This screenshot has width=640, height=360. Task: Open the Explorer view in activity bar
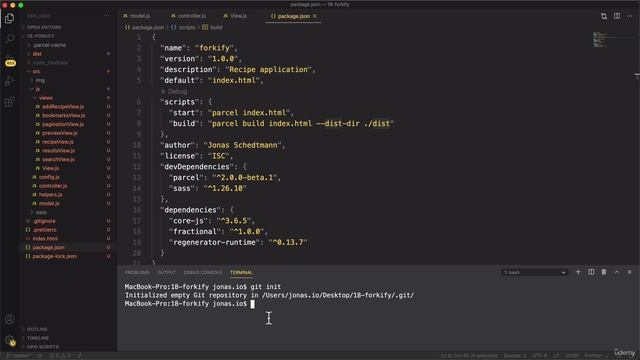(9, 18)
